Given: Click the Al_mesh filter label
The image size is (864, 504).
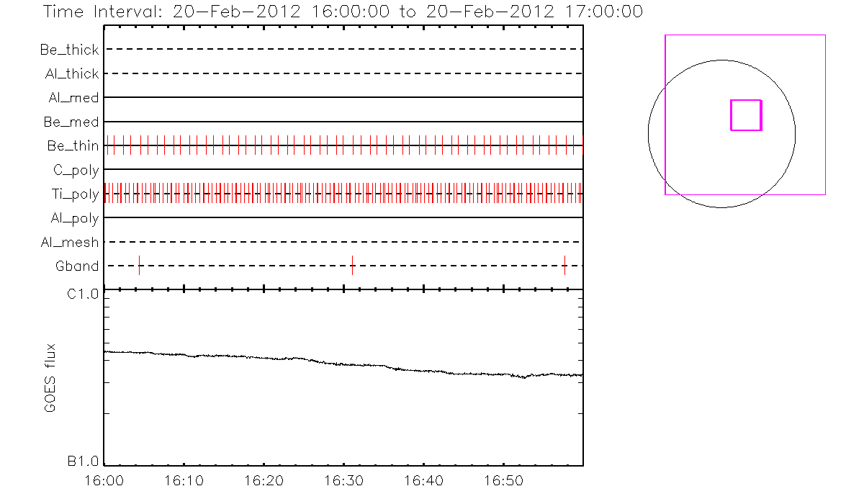Looking at the screenshot, I should (x=70, y=243).
